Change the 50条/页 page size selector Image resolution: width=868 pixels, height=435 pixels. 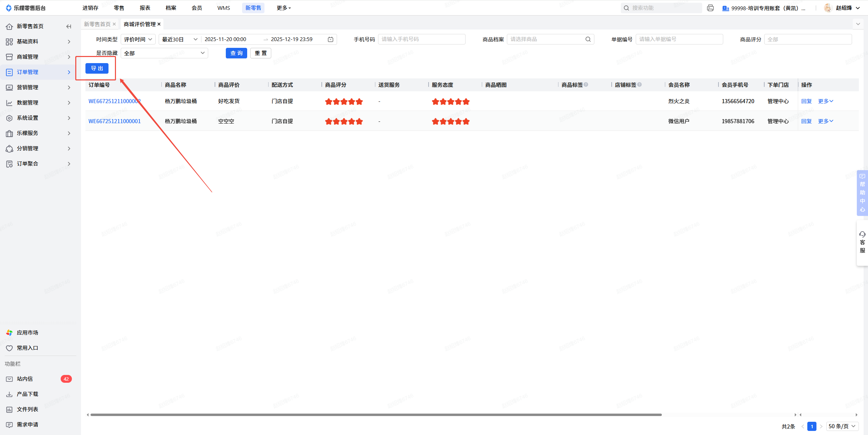point(842,426)
